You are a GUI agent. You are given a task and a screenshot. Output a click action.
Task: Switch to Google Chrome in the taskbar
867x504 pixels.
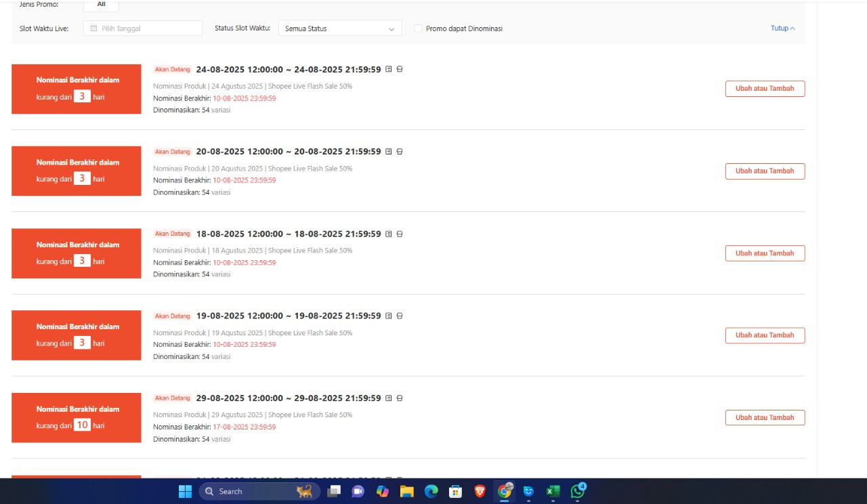pos(505,491)
